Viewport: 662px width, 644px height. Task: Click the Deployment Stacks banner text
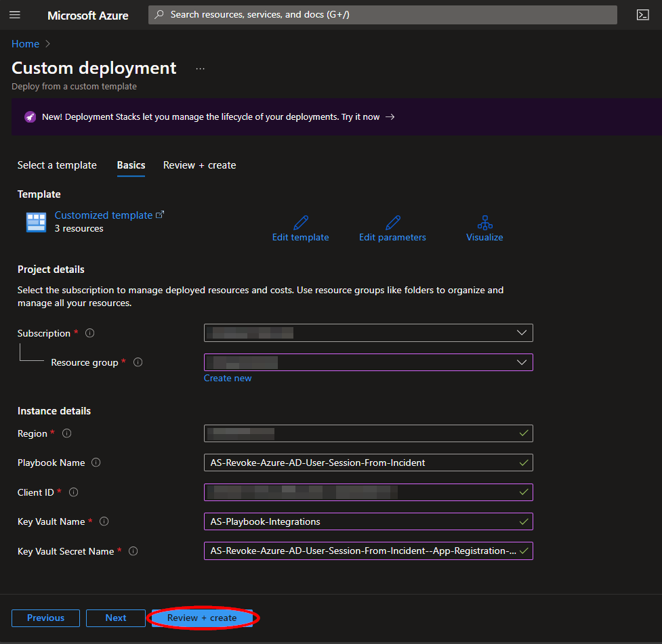click(211, 117)
